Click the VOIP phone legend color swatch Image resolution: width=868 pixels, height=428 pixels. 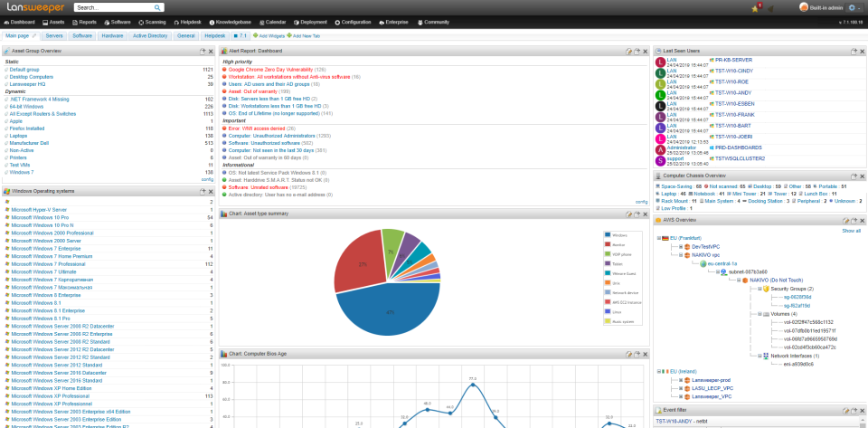coord(608,253)
